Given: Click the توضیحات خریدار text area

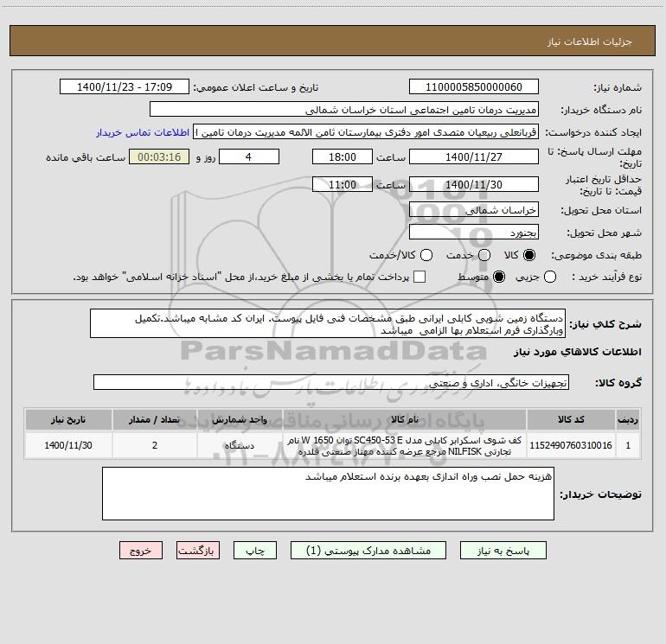Looking at the screenshot, I should point(328,494).
